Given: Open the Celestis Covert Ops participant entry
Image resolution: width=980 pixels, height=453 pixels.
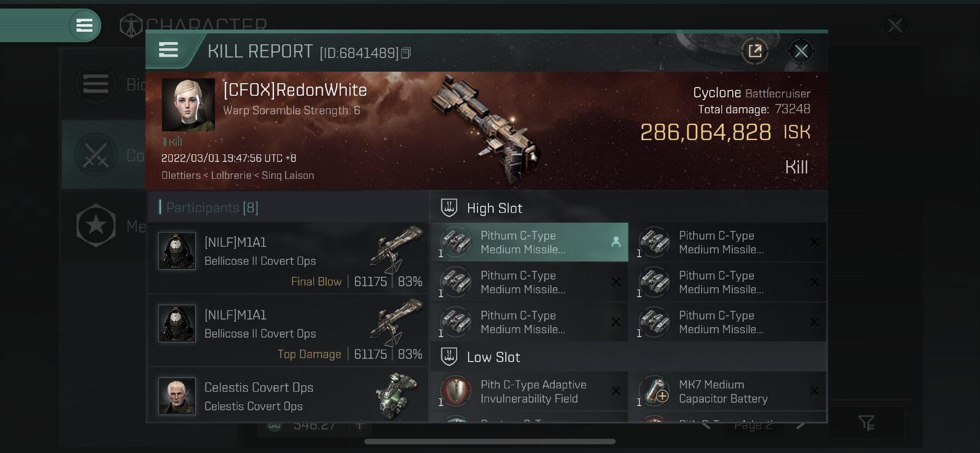Looking at the screenshot, I should pos(288,395).
